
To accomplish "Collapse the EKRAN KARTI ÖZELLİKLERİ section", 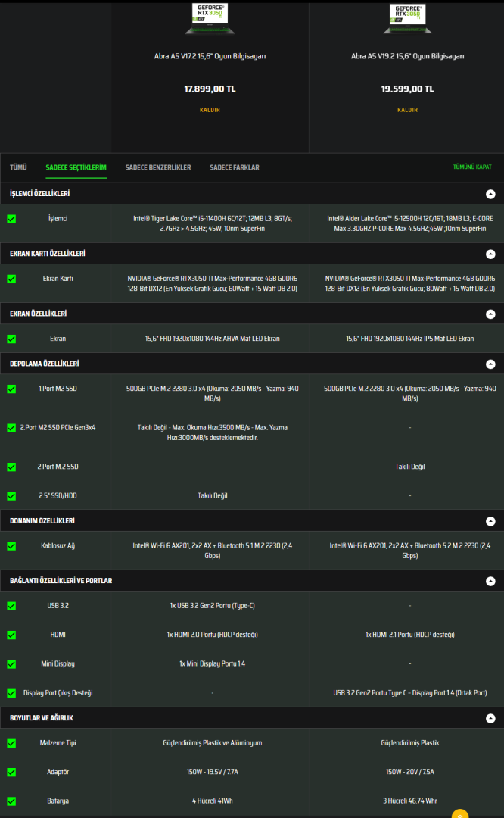I will pos(490,254).
